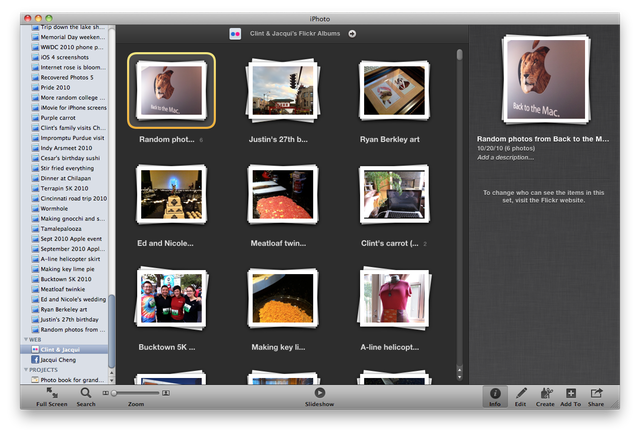
Task: Click the arrow next to Flickr Albums title
Action: click(352, 34)
